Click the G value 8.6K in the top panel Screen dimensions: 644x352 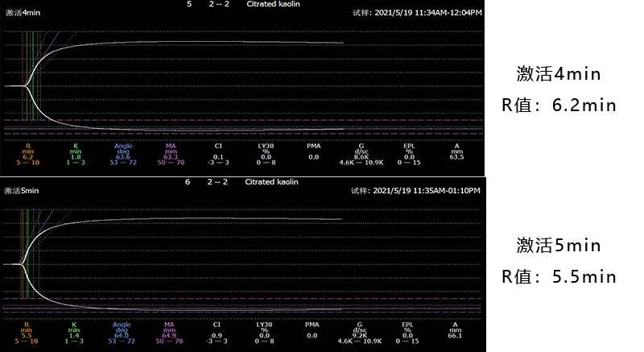point(361,157)
